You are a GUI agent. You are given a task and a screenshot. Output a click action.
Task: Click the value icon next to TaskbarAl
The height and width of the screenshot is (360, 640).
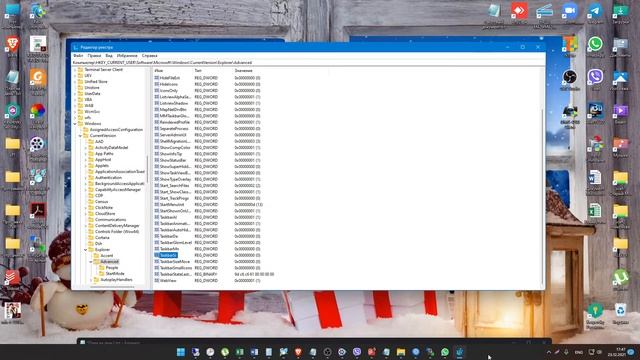coord(157,217)
